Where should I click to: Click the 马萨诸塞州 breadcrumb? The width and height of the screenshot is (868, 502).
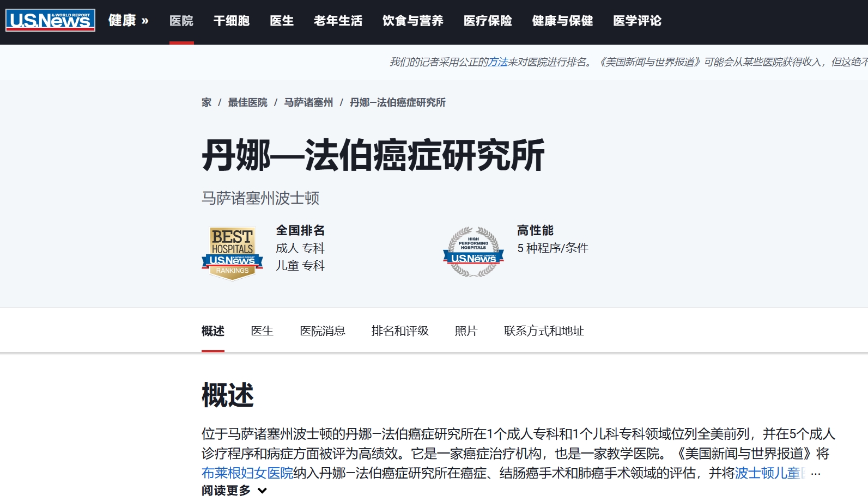click(x=308, y=102)
